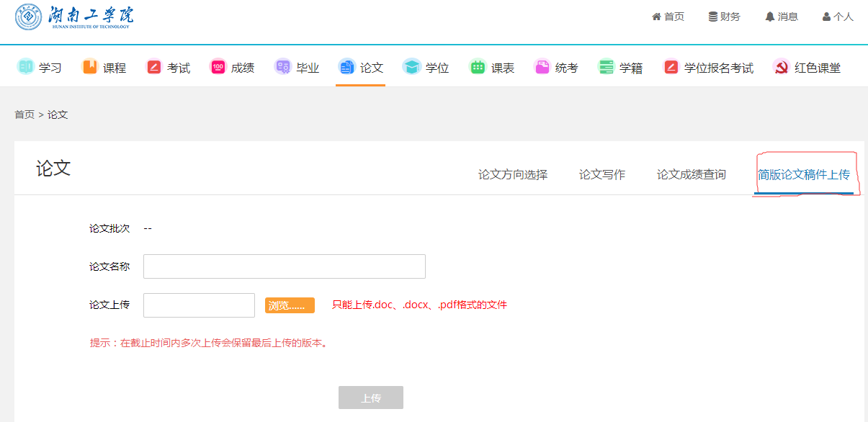Open the 毕业 graduation icon
868x422 pixels.
pyautogui.click(x=283, y=67)
